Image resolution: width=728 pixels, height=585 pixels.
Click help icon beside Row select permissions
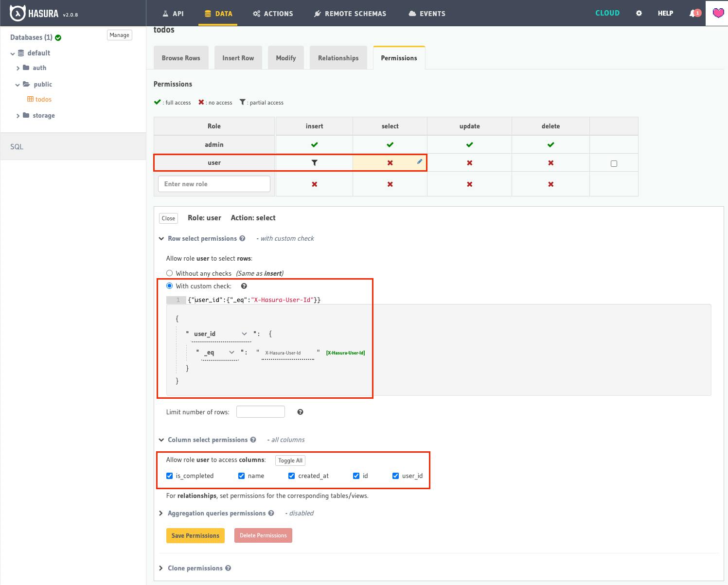pyautogui.click(x=242, y=238)
